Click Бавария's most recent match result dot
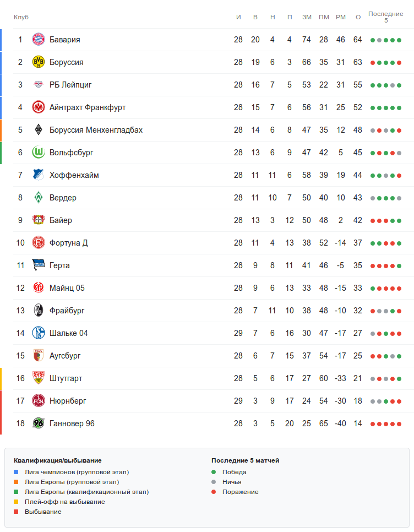414x532 pixels. (x=399, y=40)
